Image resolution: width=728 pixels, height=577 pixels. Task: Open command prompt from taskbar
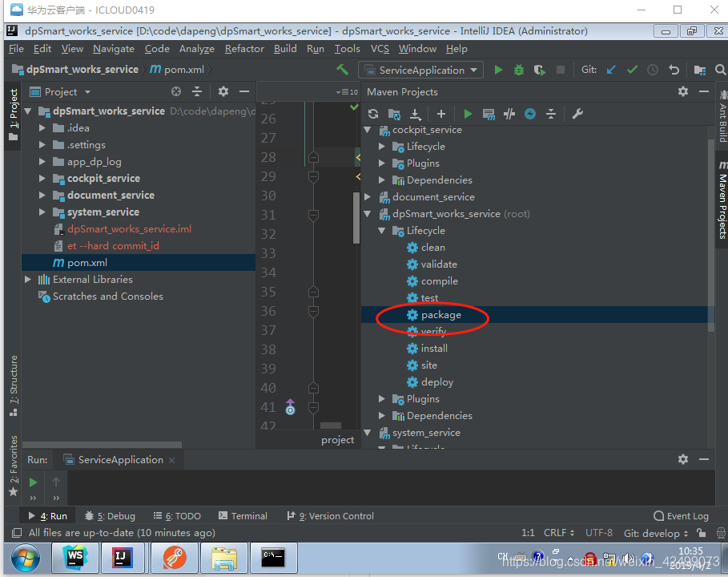[272, 558]
